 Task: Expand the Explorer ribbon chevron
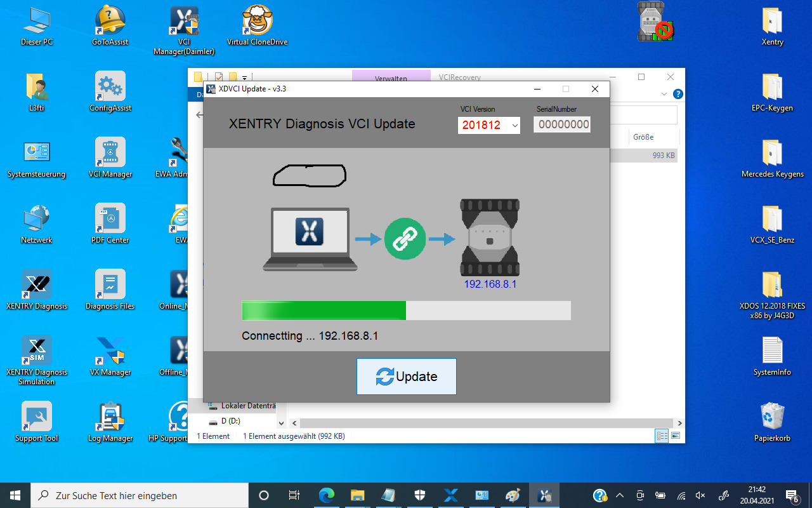coord(664,95)
